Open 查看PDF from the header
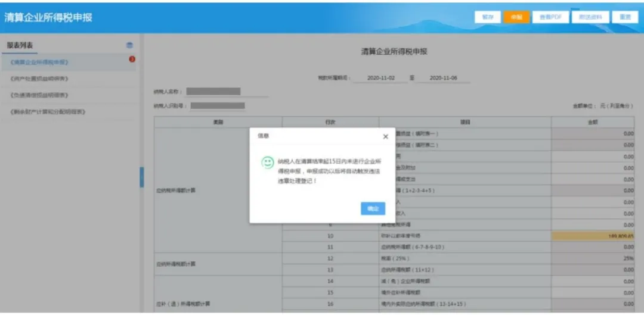 [550, 17]
